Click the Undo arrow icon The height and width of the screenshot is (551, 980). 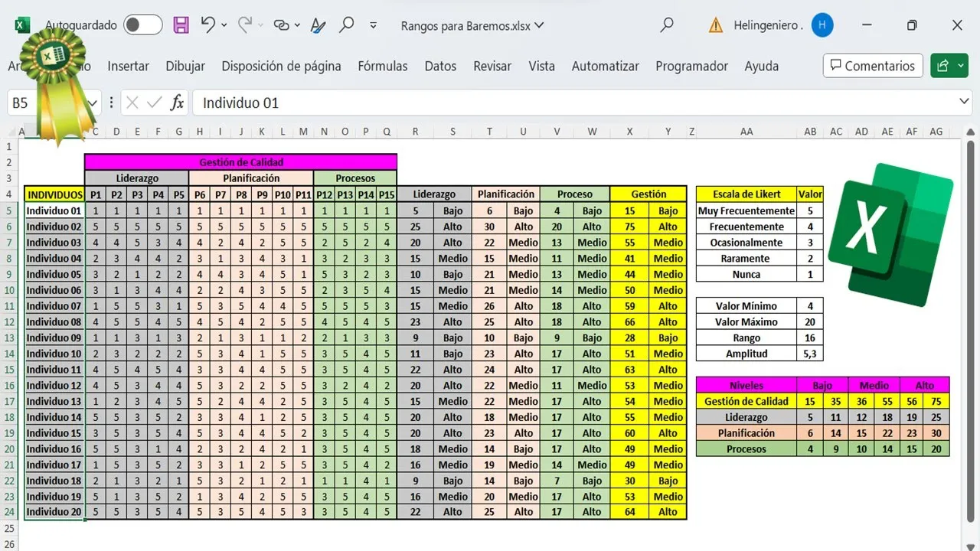click(207, 24)
